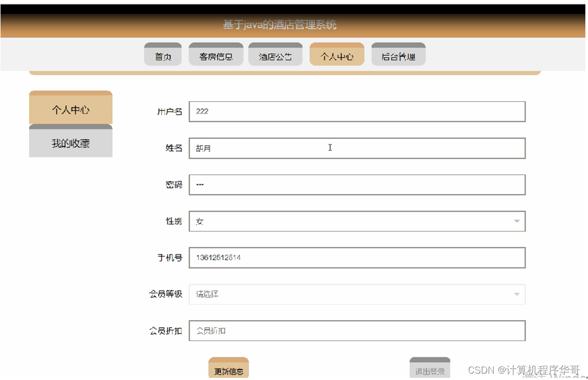Open the 酒店公告 tab

click(275, 54)
